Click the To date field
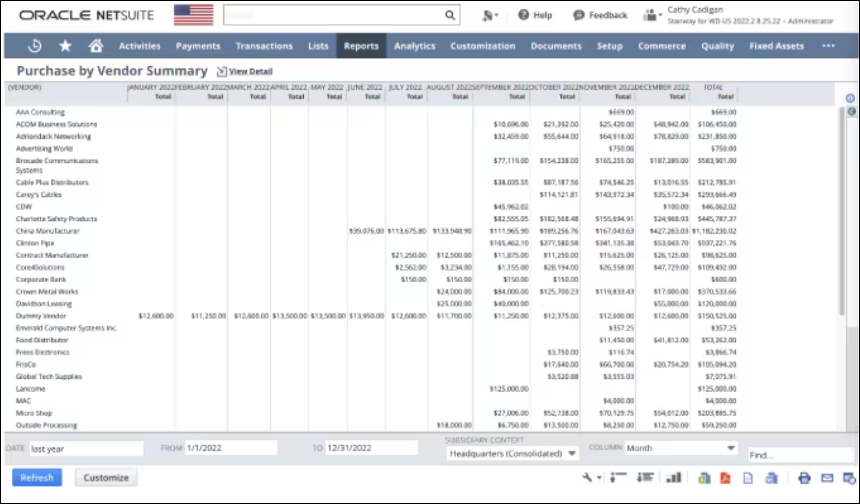The width and height of the screenshot is (860, 504). (371, 448)
